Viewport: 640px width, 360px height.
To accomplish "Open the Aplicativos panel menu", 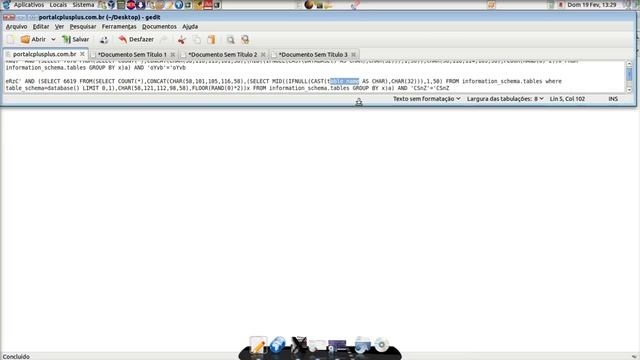I will click(x=29, y=5).
